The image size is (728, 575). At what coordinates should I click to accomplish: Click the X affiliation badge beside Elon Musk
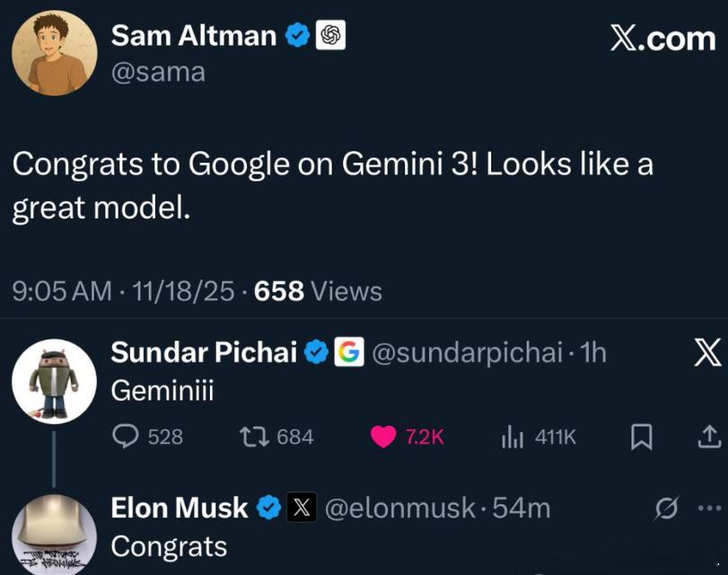tap(300, 509)
